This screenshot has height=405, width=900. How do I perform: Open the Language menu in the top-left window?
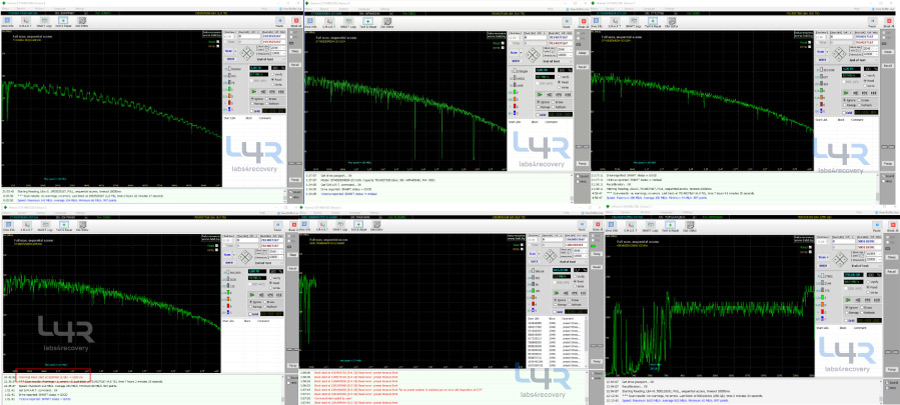[60, 9]
